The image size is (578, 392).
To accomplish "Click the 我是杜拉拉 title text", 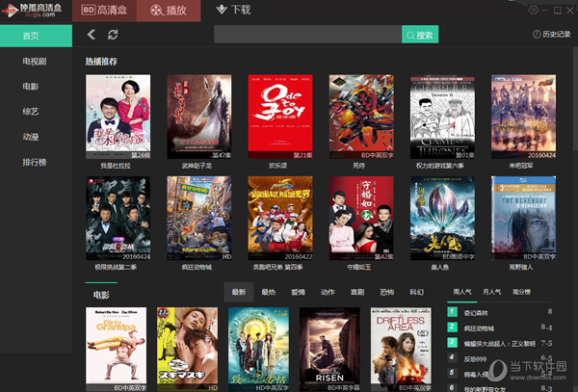I will tap(116, 166).
